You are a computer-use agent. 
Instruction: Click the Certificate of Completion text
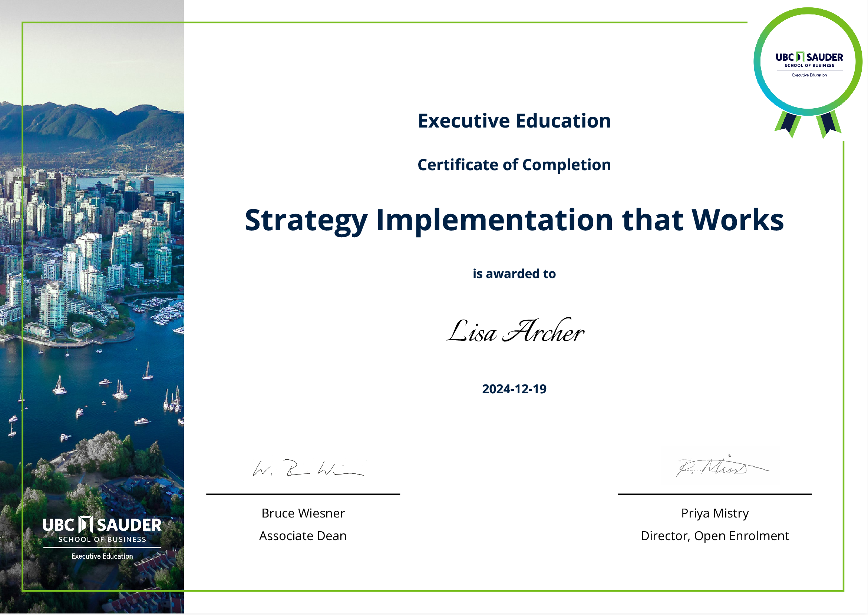pyautogui.click(x=514, y=165)
